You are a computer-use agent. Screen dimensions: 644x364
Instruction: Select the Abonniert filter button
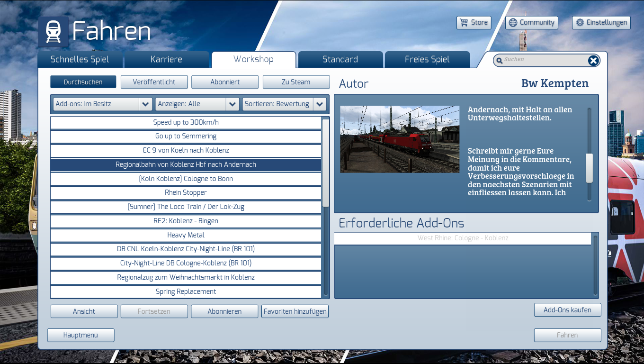(x=225, y=82)
